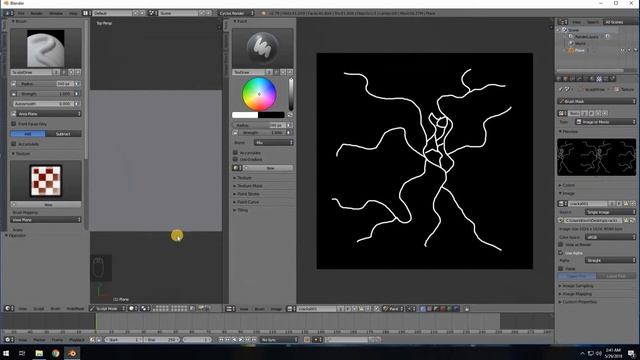Image resolution: width=640 pixels, height=360 pixels.
Task: Open the Blend mode Mix dropdown
Action: click(x=273, y=142)
